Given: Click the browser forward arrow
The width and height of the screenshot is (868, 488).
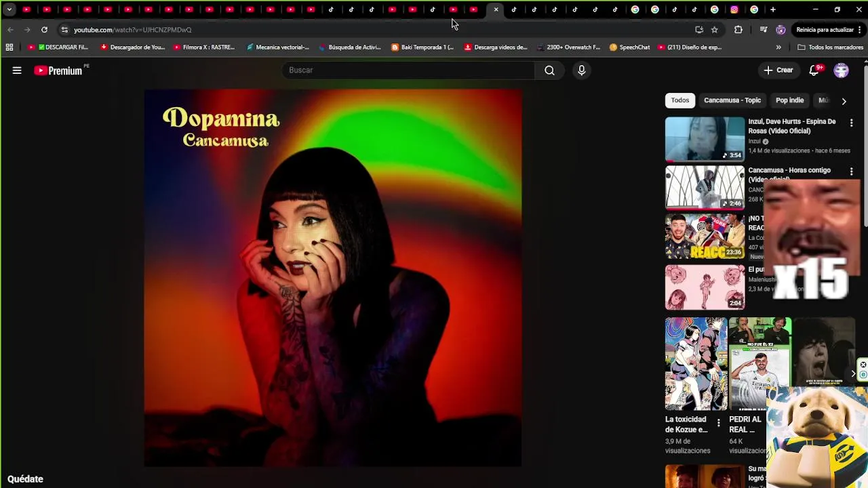Looking at the screenshot, I should 27,30.
